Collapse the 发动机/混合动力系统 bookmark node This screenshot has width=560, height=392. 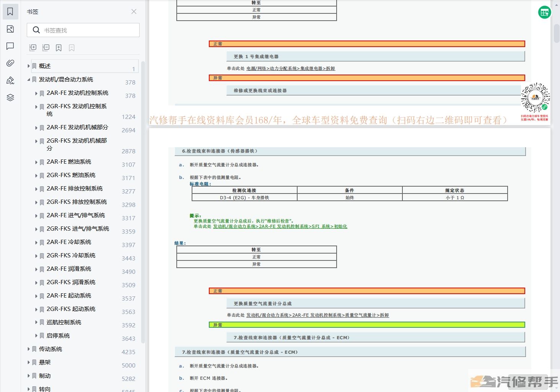(29, 80)
